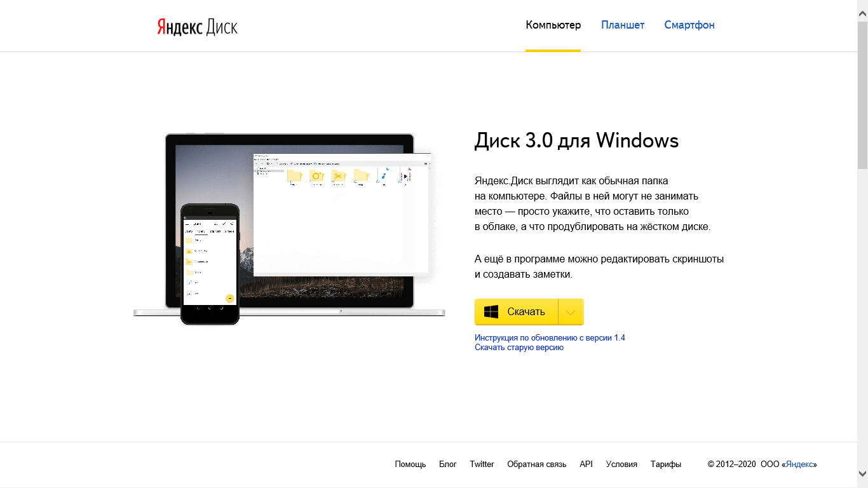The height and width of the screenshot is (488, 868).
Task: Select the Компьютер tab
Action: 553,25
